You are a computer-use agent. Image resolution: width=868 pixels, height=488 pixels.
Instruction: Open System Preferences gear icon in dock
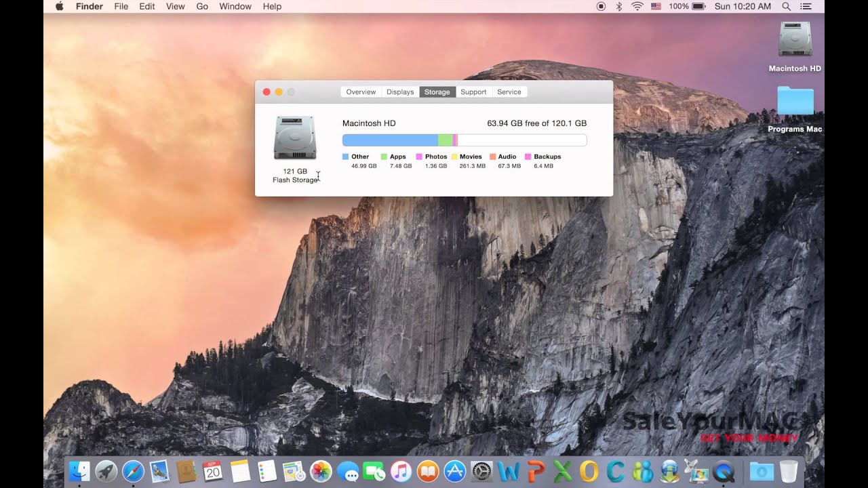(x=481, y=471)
